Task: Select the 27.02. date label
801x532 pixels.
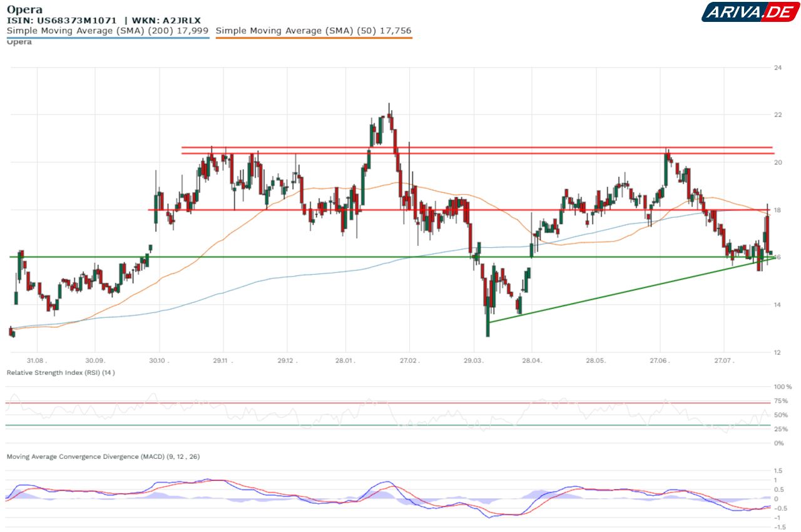Action: 409,362
